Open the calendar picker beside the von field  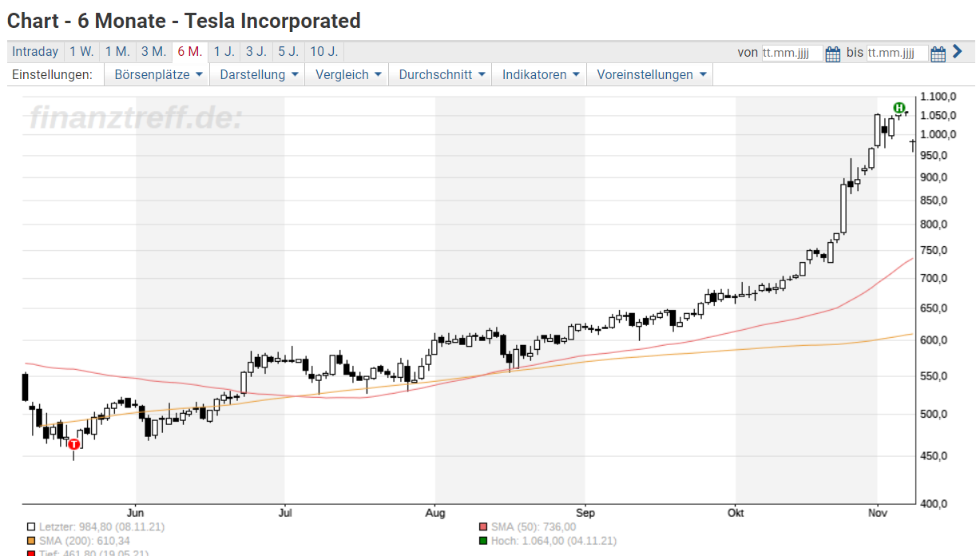[833, 54]
